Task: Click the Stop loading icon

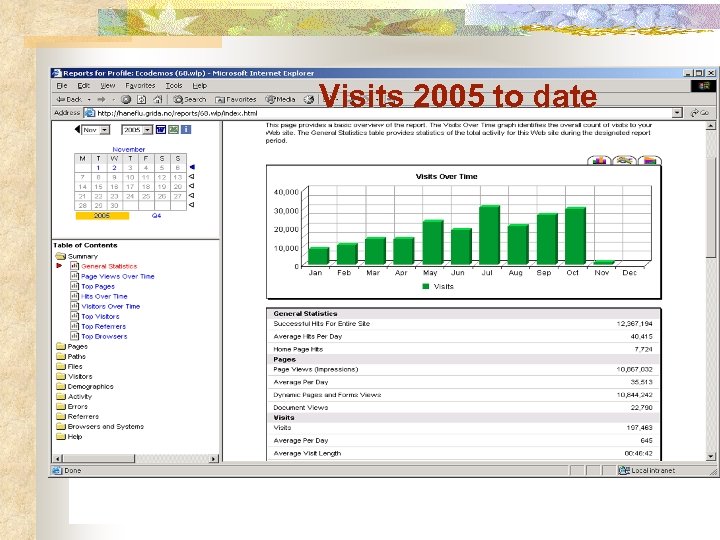Action: 126,99
